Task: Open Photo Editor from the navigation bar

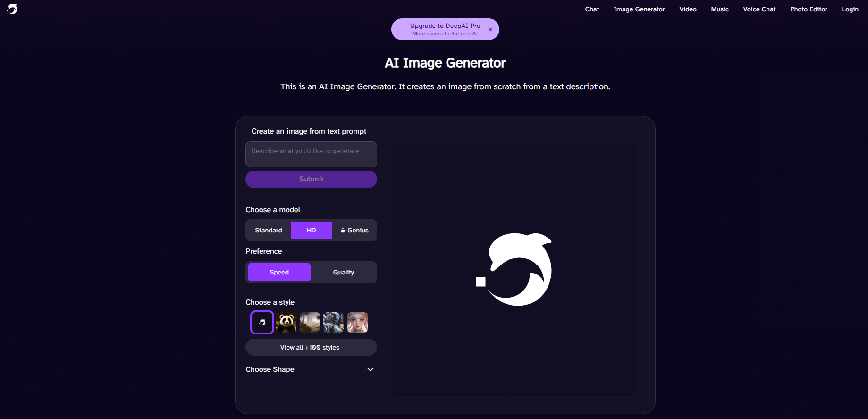Action: (x=809, y=9)
